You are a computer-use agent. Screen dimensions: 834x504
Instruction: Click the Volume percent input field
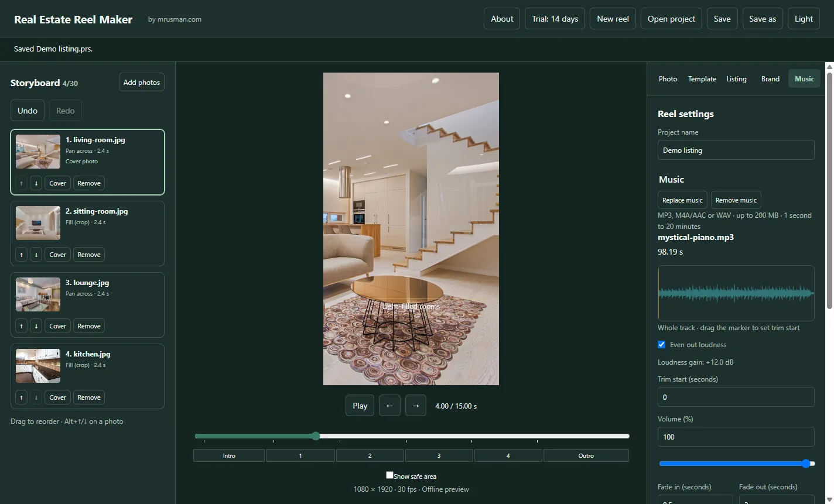736,437
